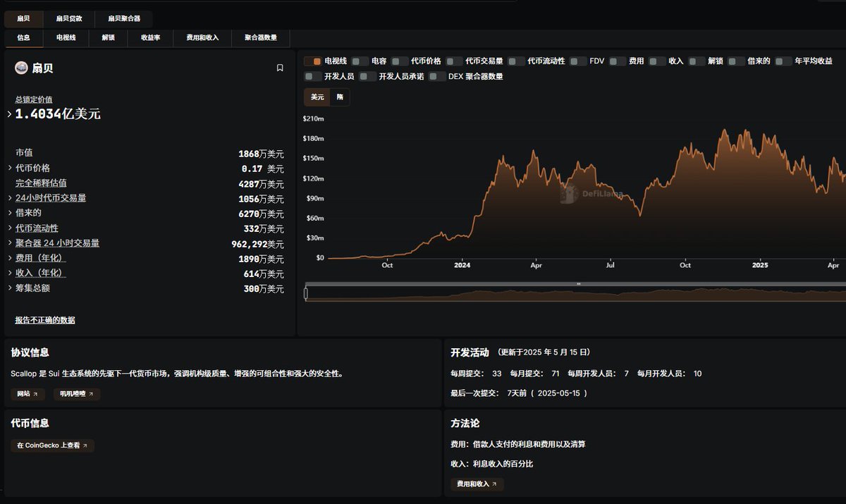Open the protocol 网站 link
The image size is (846, 504).
(x=28, y=394)
